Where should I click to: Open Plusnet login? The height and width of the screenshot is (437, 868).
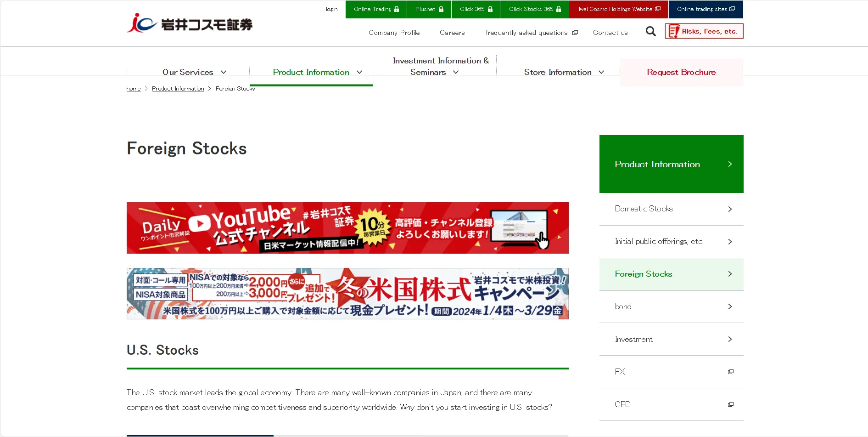tap(429, 9)
